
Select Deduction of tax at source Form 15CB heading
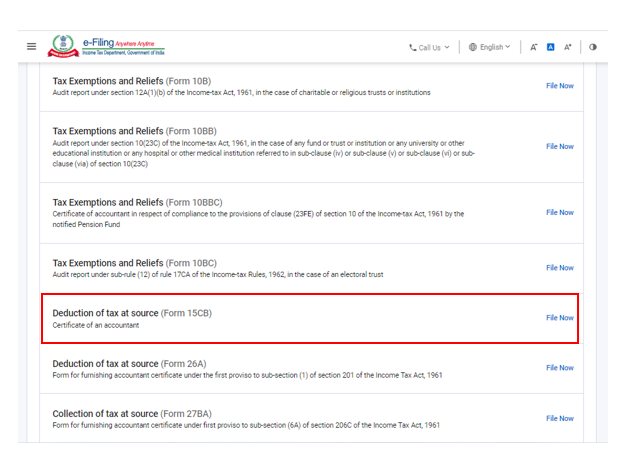[x=132, y=313]
